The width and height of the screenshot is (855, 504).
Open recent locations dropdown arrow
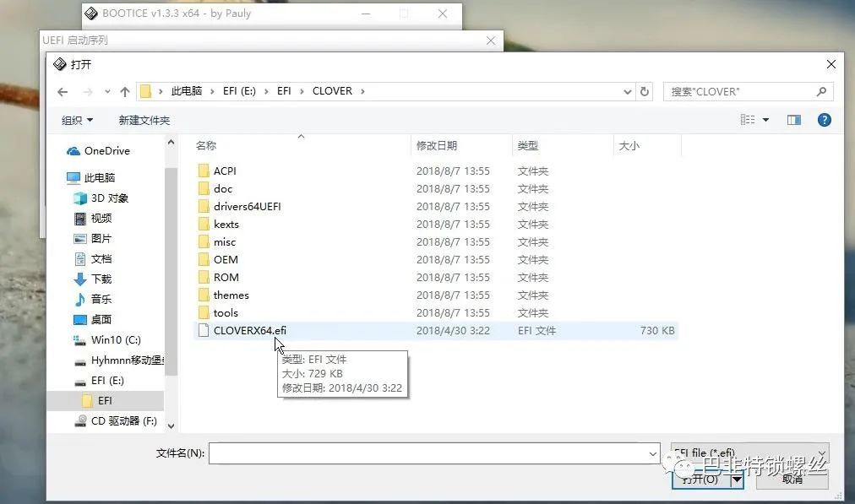[107, 91]
